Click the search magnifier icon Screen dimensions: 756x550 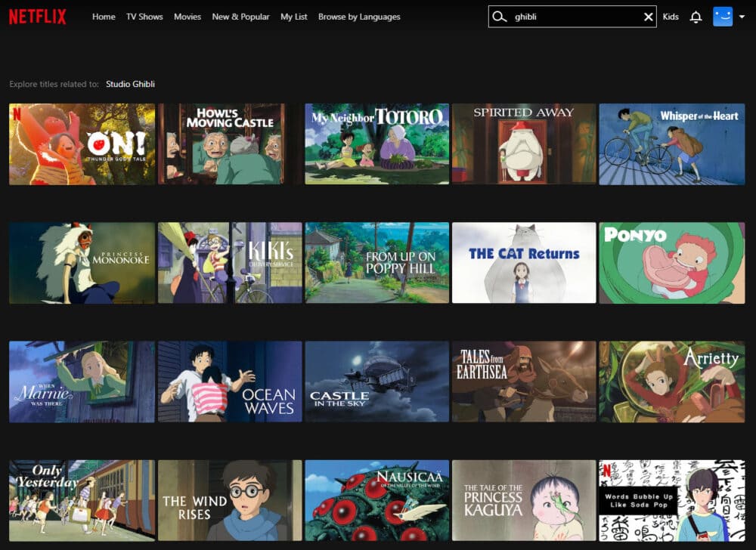(x=500, y=17)
